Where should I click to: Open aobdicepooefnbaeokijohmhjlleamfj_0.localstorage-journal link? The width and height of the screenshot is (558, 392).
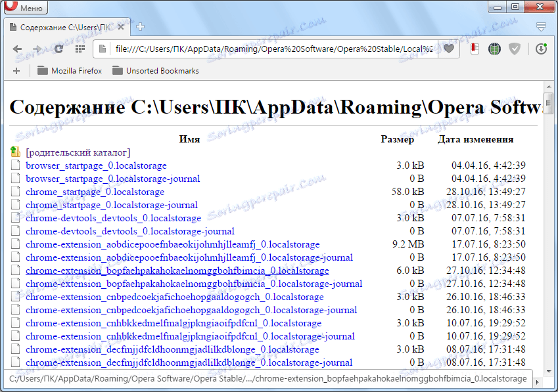pyautogui.click(x=189, y=257)
